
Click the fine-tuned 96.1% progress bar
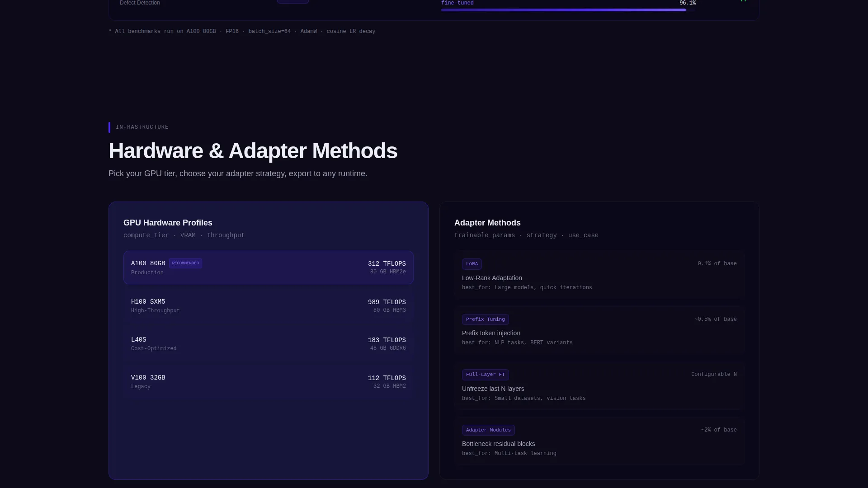click(568, 10)
